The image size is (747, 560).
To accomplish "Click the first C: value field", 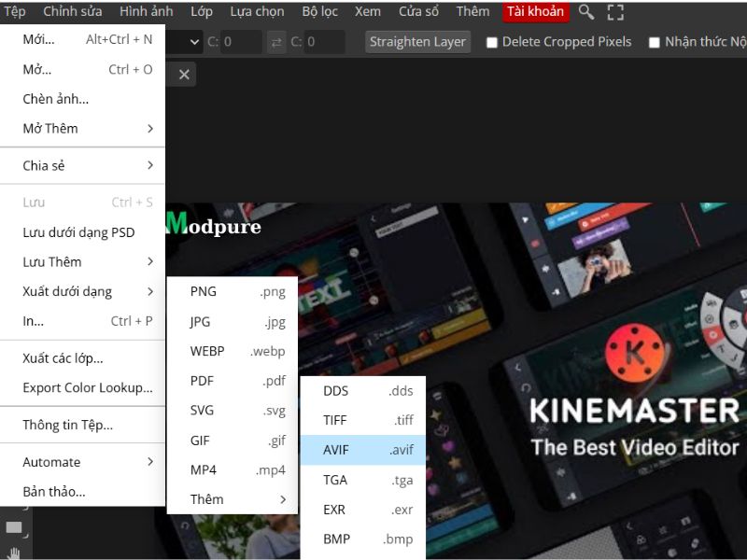I will [x=241, y=42].
